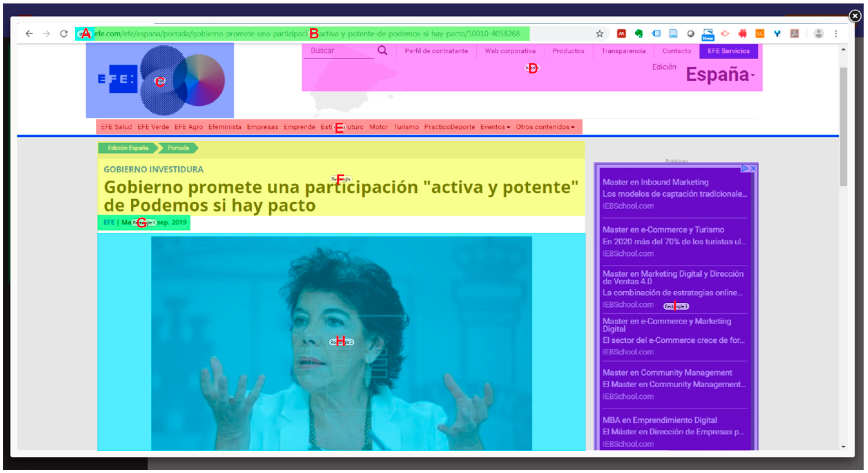Reload the current page
This screenshot has height=473, width=868.
click(64, 34)
